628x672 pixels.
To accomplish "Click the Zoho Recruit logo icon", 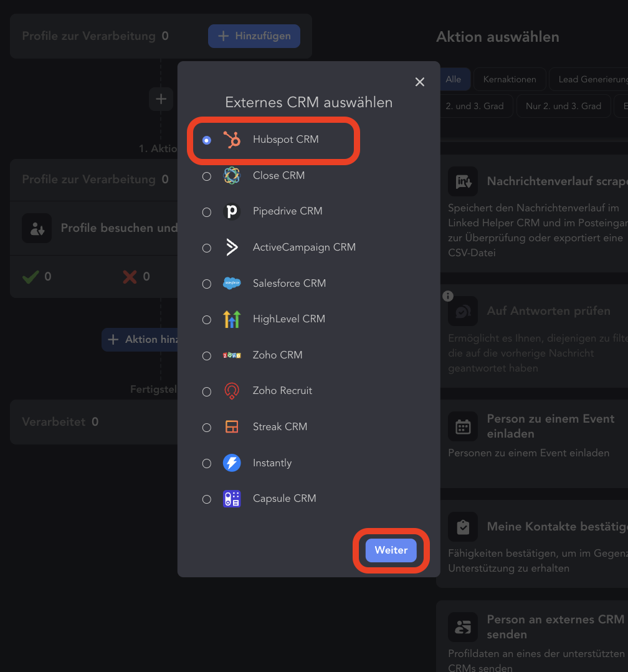I will [232, 391].
